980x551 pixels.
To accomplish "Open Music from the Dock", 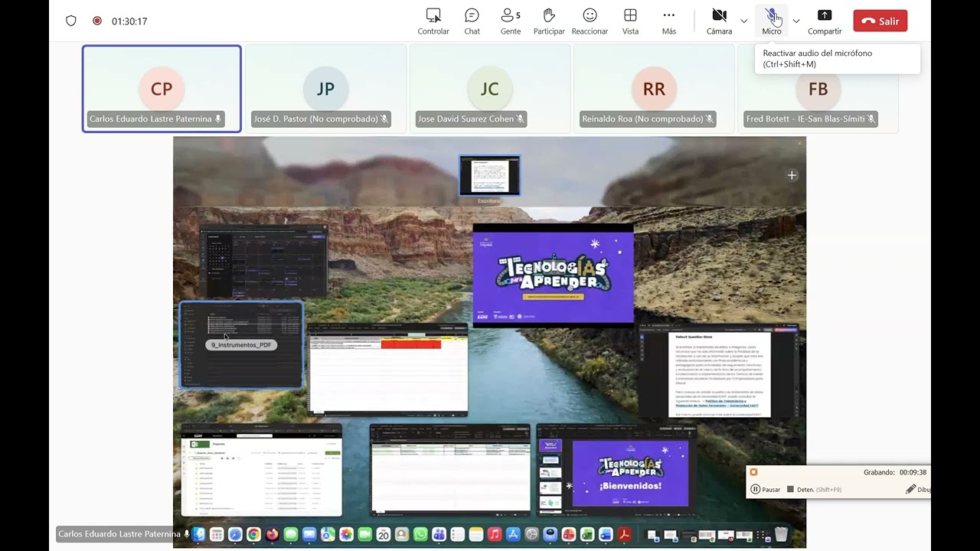I will pos(495,534).
